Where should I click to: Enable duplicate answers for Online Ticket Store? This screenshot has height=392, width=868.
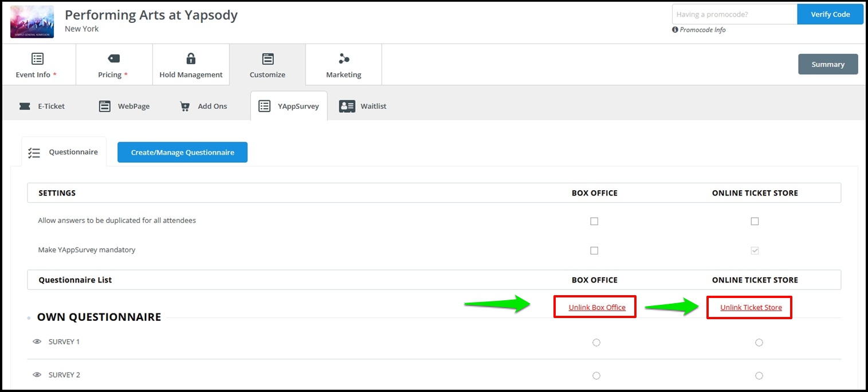click(x=755, y=221)
